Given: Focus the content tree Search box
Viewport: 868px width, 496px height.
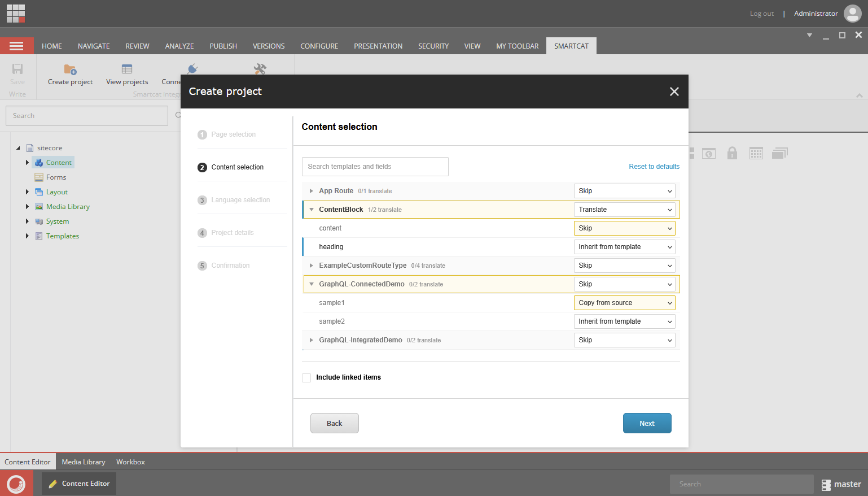Looking at the screenshot, I should 87,116.
